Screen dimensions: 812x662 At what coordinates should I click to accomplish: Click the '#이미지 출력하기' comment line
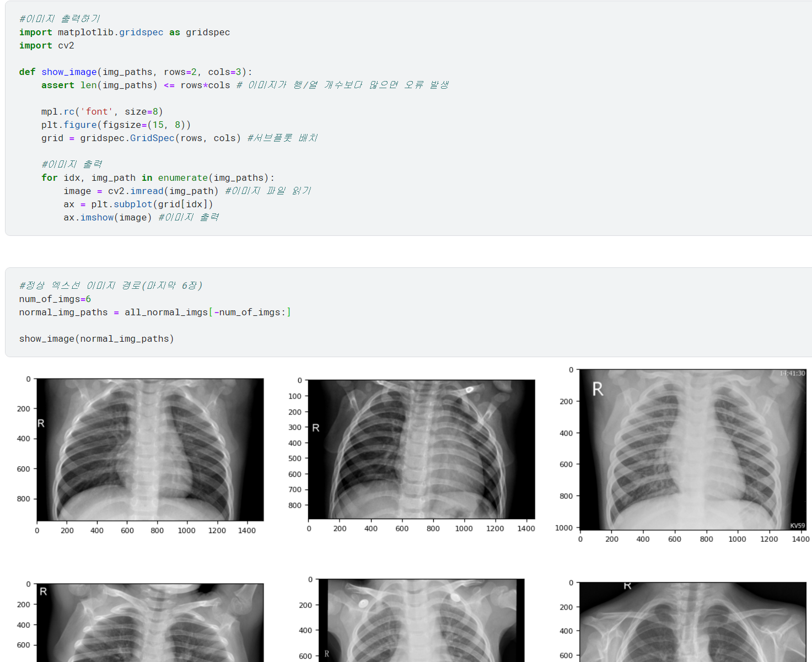tap(60, 19)
